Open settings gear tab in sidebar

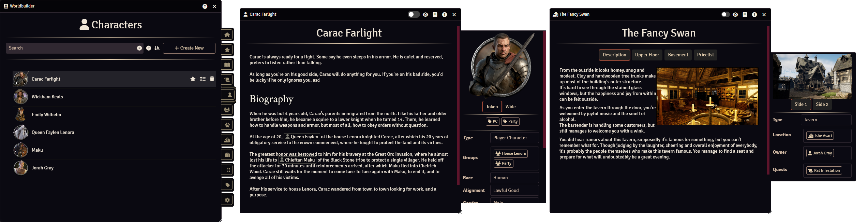click(x=227, y=200)
